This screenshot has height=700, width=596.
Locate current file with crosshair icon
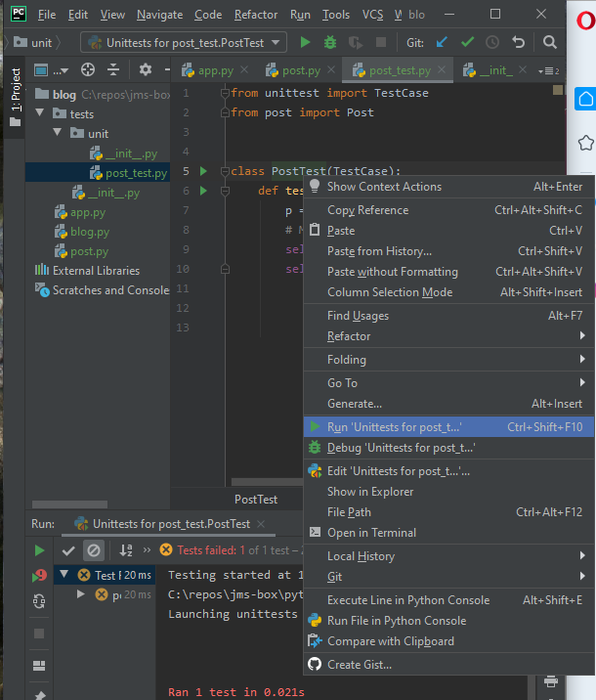[x=88, y=69]
